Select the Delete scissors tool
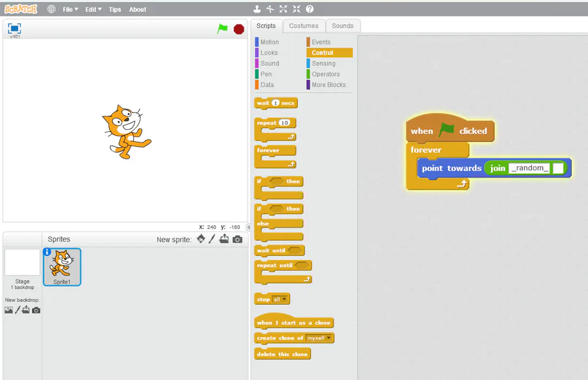The image size is (588, 380). click(270, 9)
